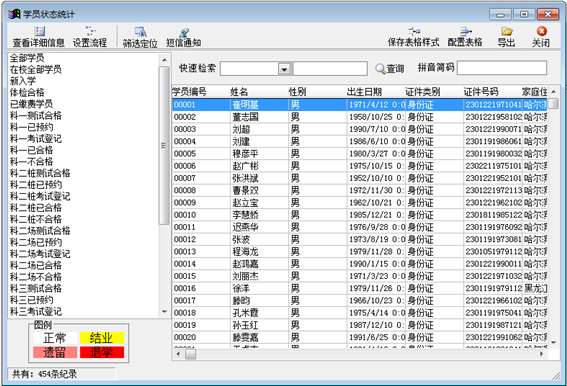Open 短信通知 toolbar icon
Screen dimensions: 567x386
[x=184, y=32]
